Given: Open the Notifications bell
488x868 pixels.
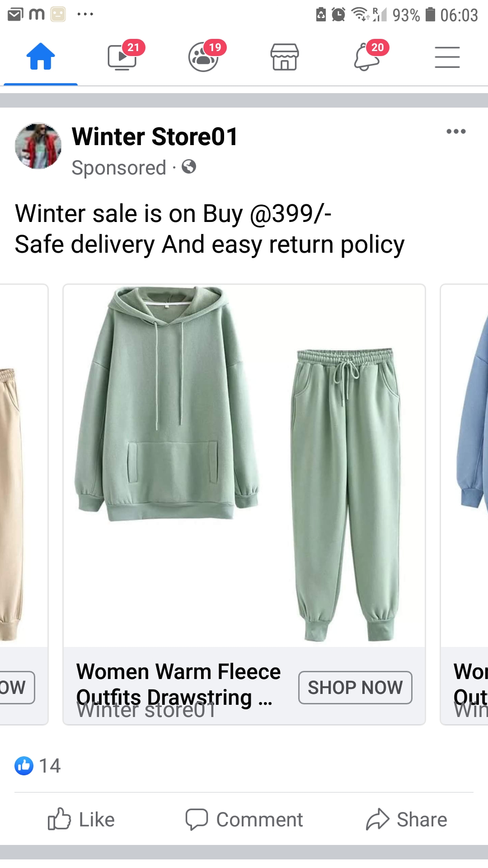Looking at the screenshot, I should pos(367,57).
